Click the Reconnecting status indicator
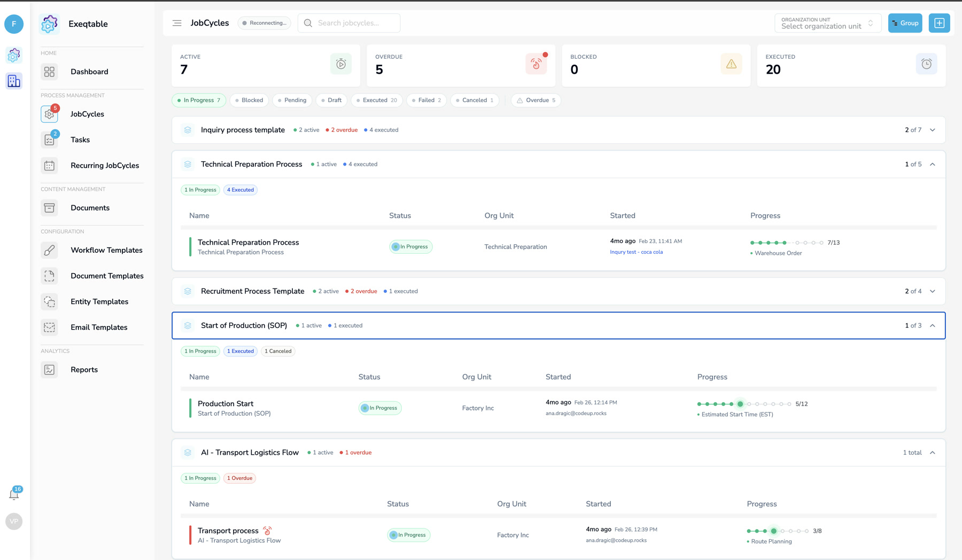 click(x=265, y=23)
